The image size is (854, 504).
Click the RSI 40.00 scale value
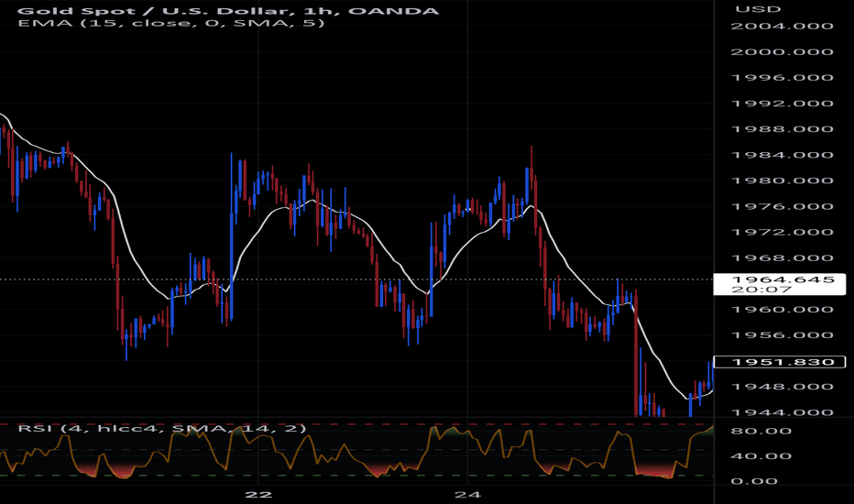(761, 456)
